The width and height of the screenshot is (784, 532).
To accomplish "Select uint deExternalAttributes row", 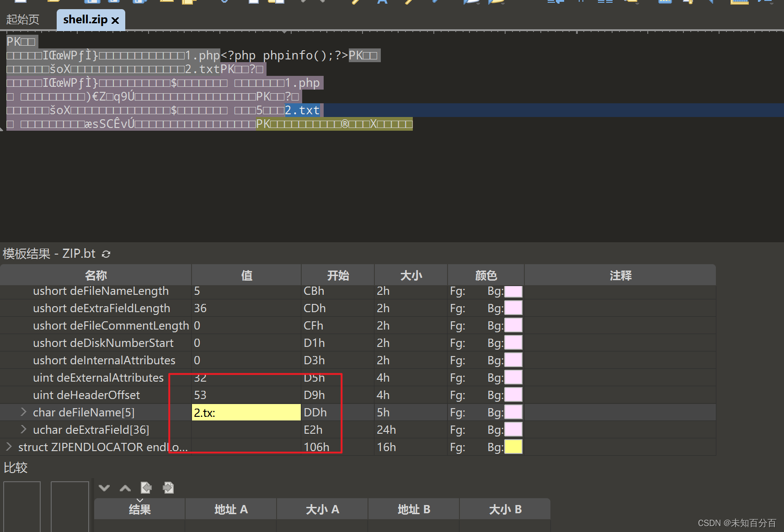I will pyautogui.click(x=358, y=378).
